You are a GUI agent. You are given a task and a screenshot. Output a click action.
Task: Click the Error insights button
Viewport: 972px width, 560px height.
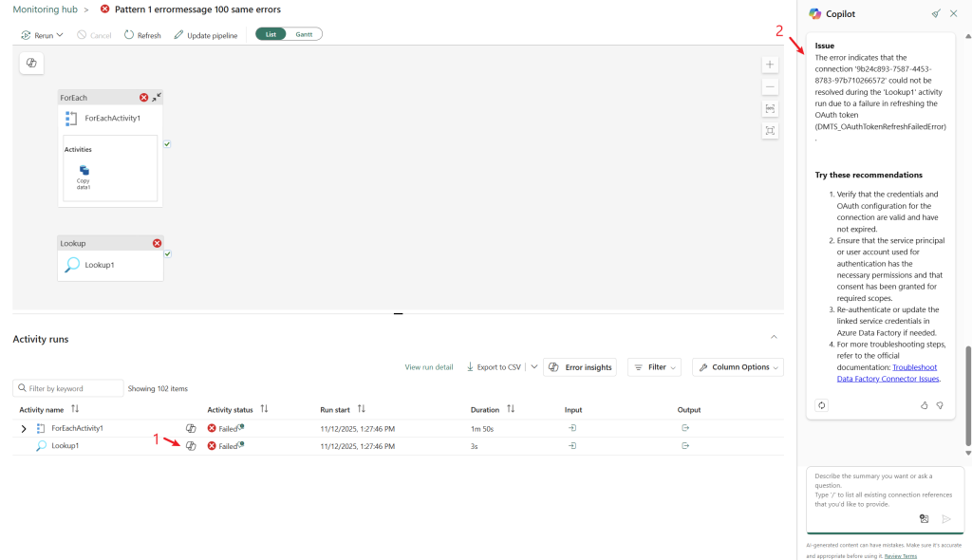pyautogui.click(x=580, y=367)
